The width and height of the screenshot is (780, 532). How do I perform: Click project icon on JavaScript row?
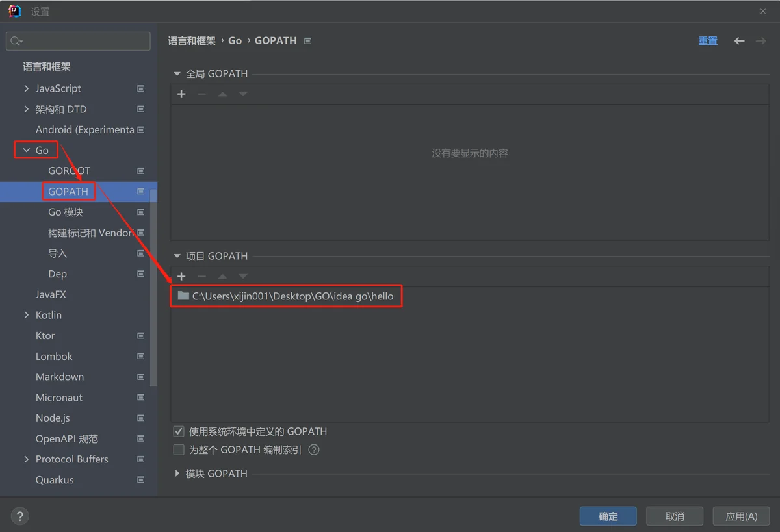tap(141, 88)
